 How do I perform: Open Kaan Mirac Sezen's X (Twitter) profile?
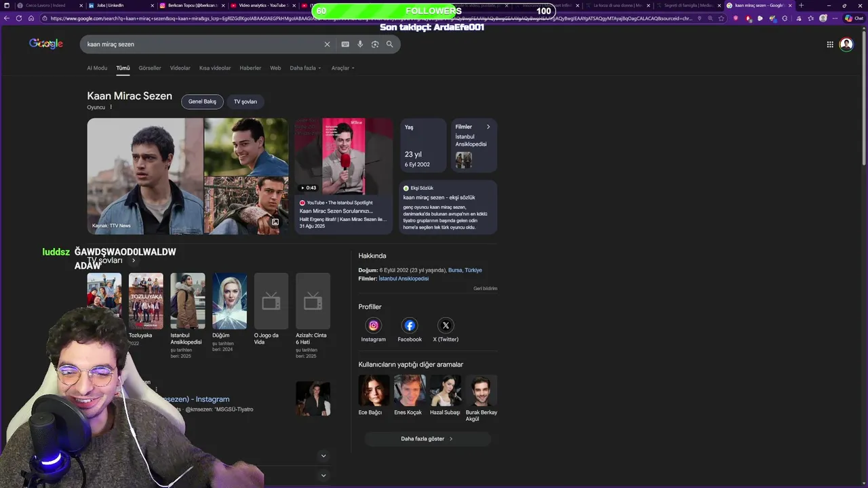446,330
